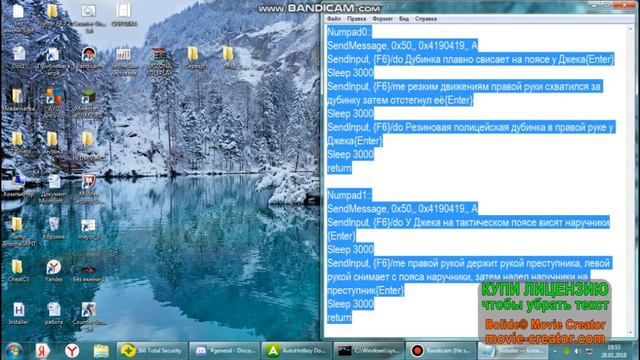Viewport: 640px width, 360px height.
Task: Open the Windows Start menu
Action: pyautogui.click(x=13, y=351)
